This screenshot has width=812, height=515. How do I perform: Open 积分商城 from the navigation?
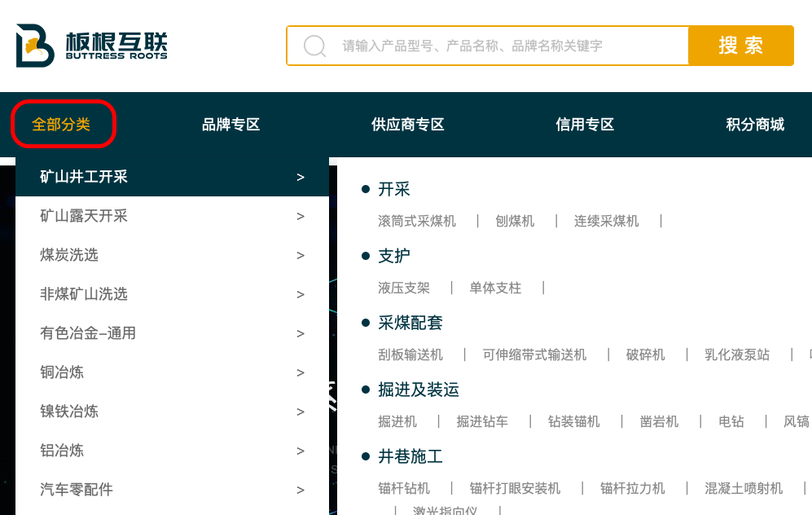[x=754, y=125]
